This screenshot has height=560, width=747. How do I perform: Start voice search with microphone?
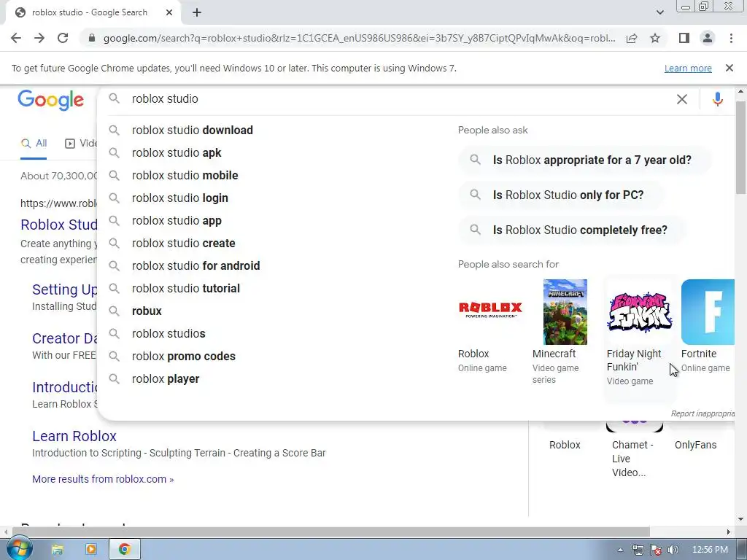coord(718,99)
